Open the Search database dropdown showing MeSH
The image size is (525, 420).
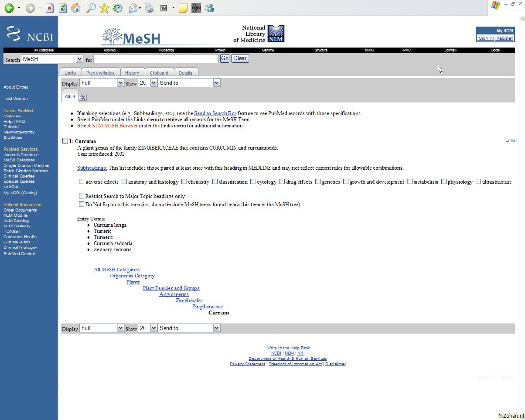click(52, 59)
